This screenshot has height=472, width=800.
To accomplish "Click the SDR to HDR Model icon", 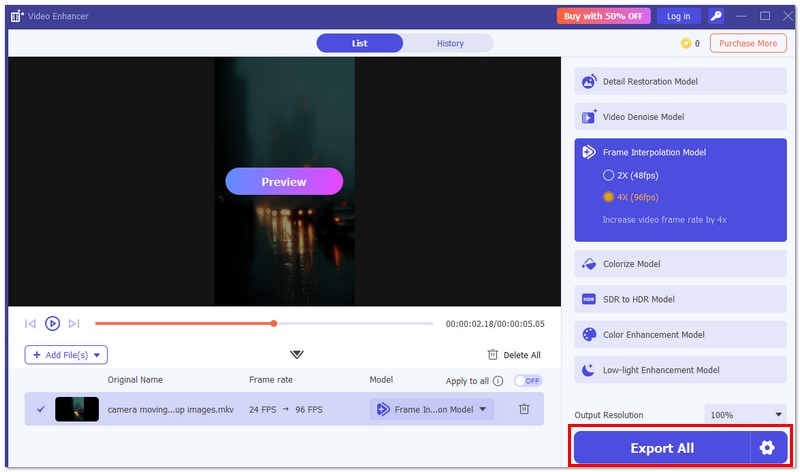I will (589, 299).
